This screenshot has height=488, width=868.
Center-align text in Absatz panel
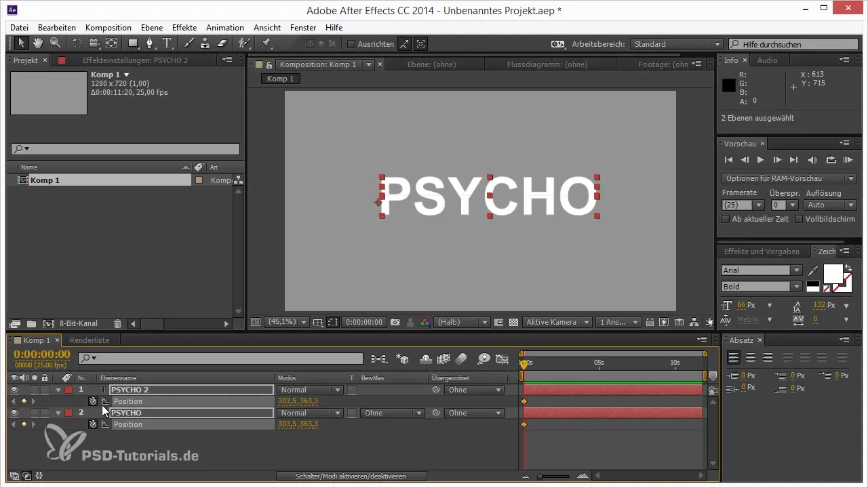751,357
